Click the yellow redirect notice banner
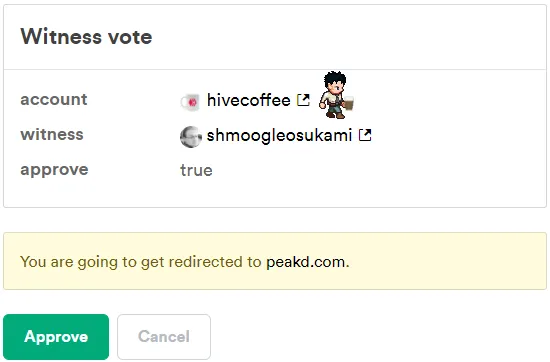The height and width of the screenshot is (362, 550). tap(275, 261)
